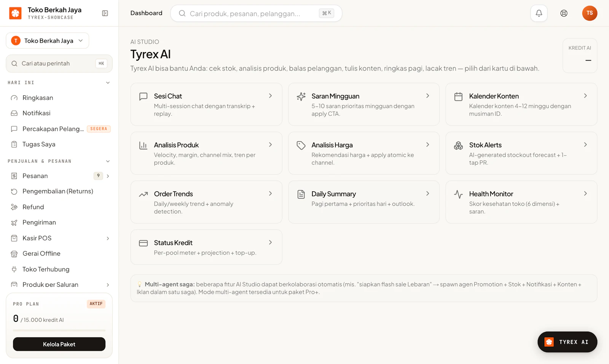Open the help lifebuoy icon

coord(564,13)
